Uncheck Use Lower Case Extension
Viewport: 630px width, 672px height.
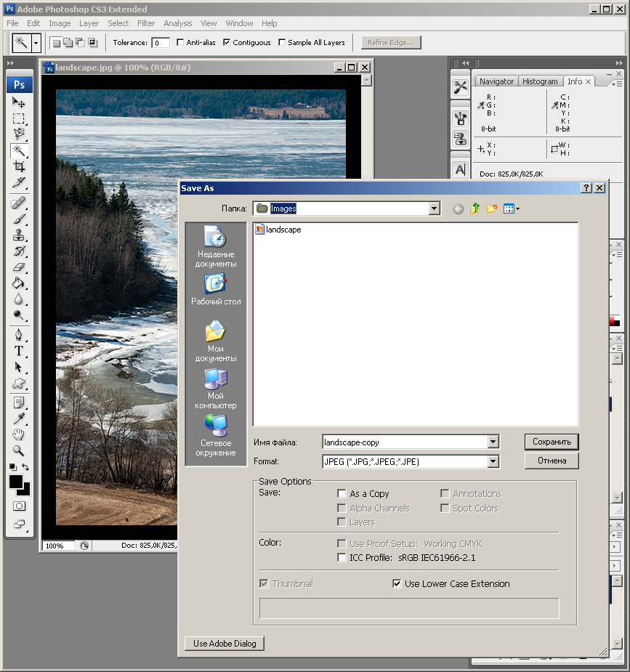397,583
